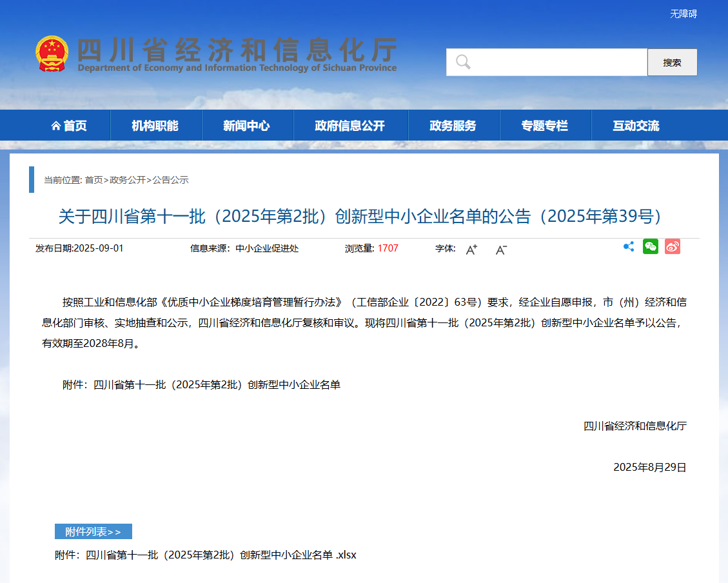Open the 无障碍 accessibility link
This screenshot has width=728, height=583.
684,13
